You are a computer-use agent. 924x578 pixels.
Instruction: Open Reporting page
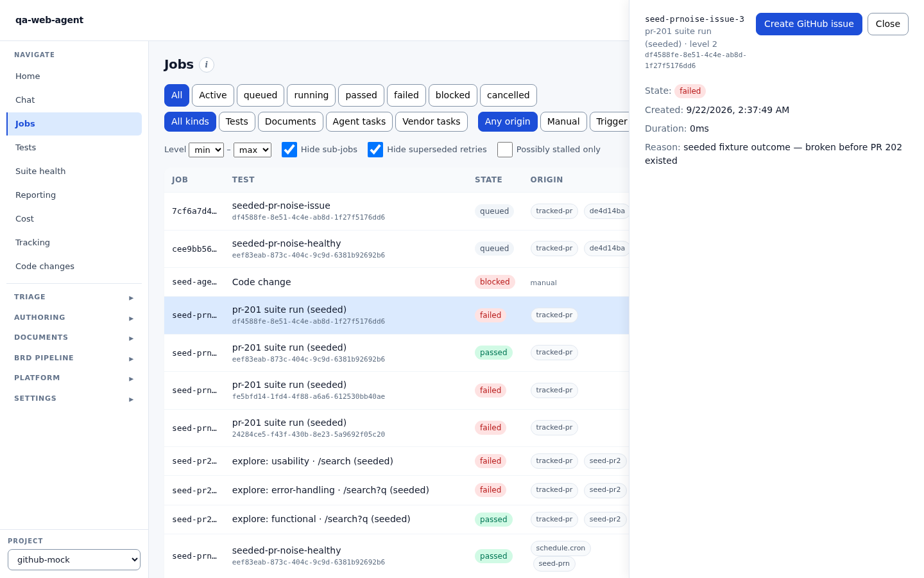(x=74, y=195)
